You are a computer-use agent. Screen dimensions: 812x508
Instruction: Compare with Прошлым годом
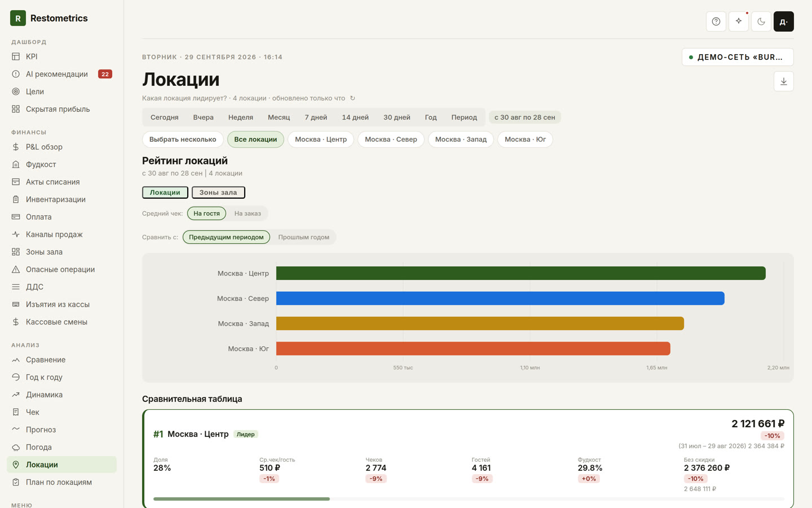tap(303, 237)
